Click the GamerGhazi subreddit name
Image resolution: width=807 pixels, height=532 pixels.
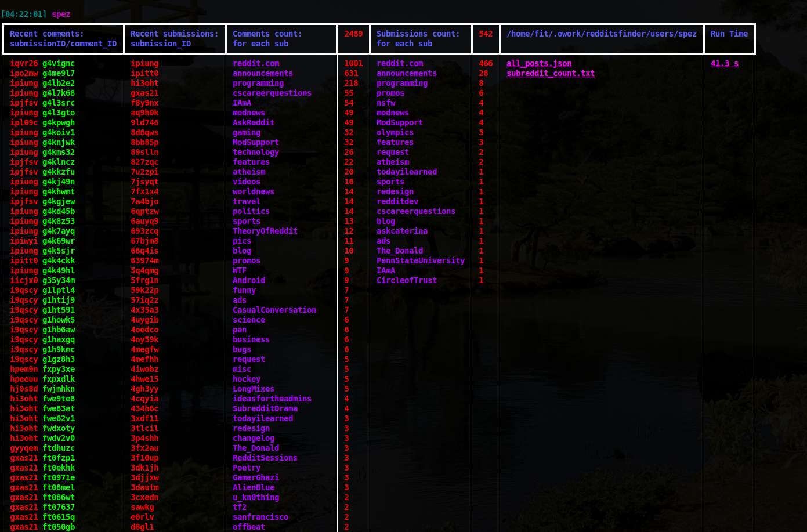(256, 477)
